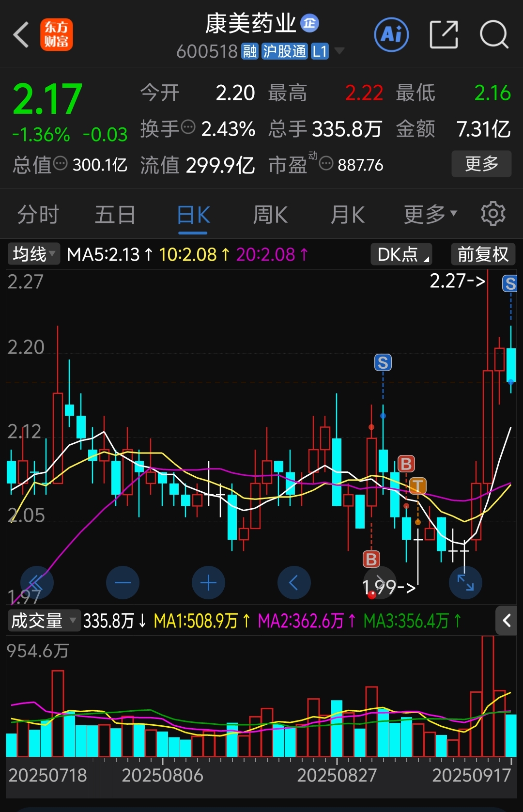Viewport: 523px width, 812px height.
Task: Tap the share export icon
Action: tap(444, 35)
